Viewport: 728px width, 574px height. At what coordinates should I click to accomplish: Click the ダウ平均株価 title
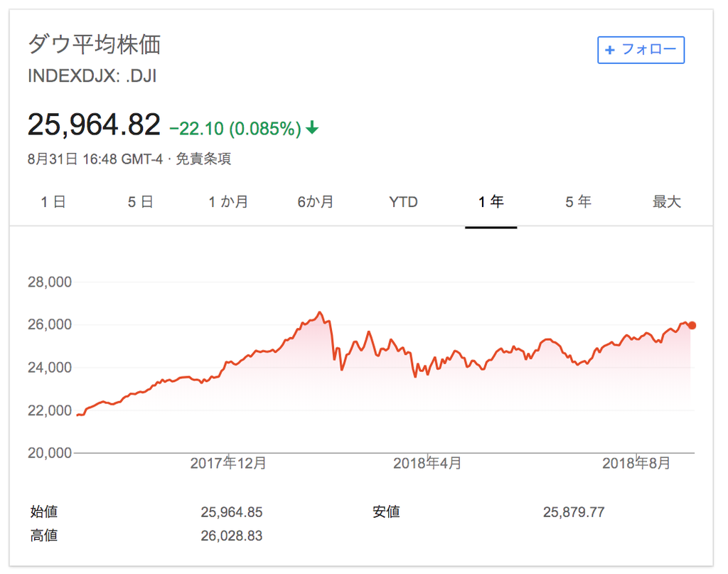(x=95, y=45)
